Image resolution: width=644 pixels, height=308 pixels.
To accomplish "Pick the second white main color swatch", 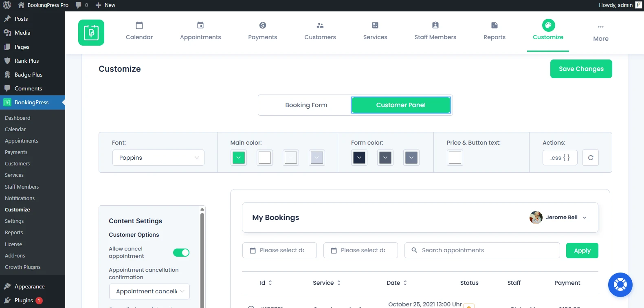I will click(x=265, y=158).
